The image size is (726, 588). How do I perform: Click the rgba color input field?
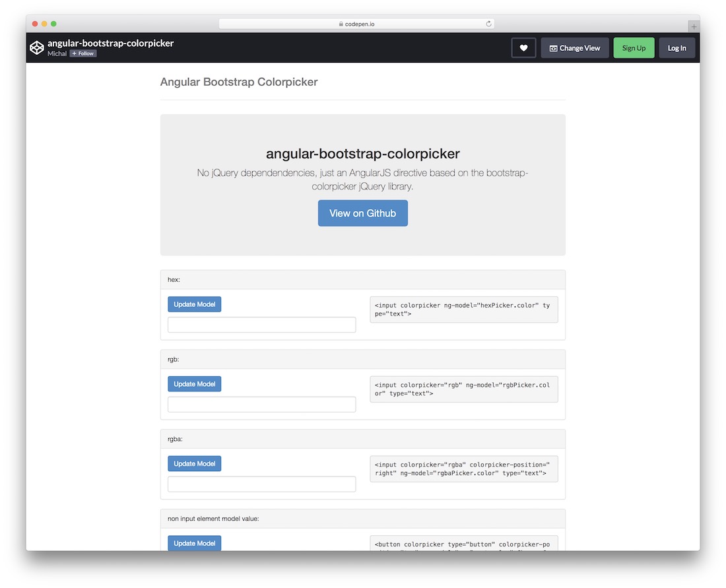click(x=261, y=484)
